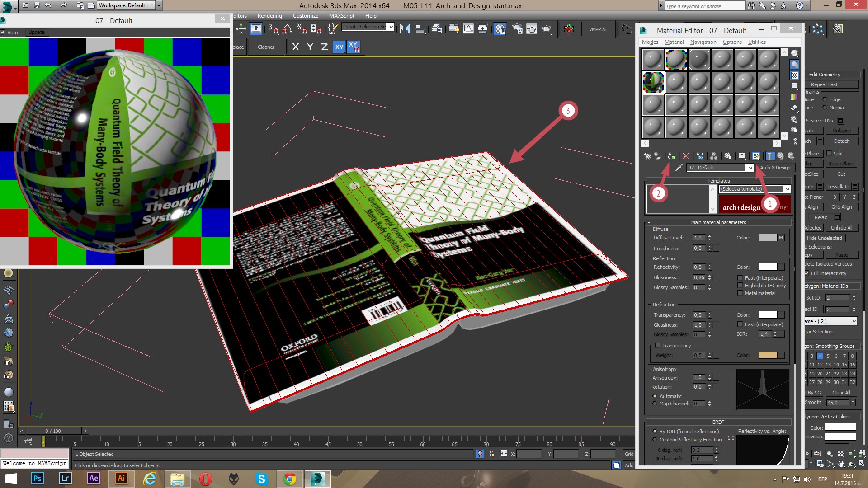Click Go Forward to Sibling icon
Screen dimensions: 868x488
click(791, 156)
